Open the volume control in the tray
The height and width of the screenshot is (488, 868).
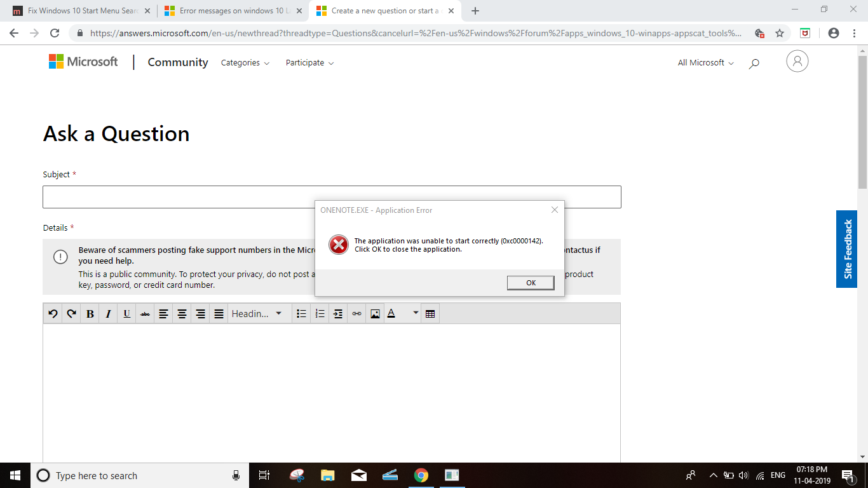point(744,475)
